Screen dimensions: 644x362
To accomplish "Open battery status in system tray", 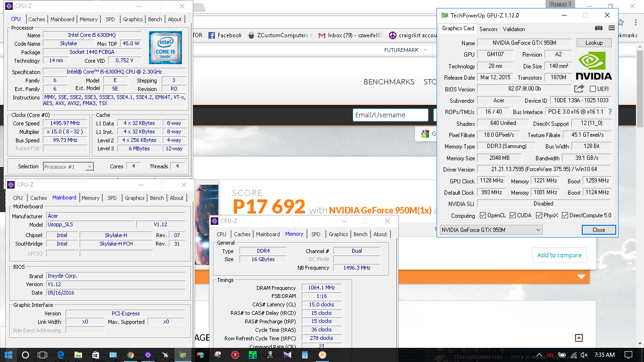I will pos(562,355).
